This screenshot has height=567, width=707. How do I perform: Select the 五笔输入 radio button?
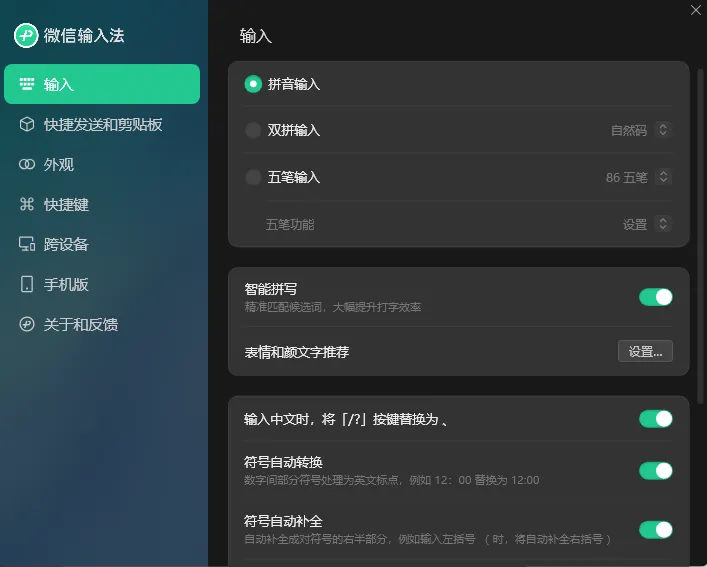pyautogui.click(x=253, y=177)
